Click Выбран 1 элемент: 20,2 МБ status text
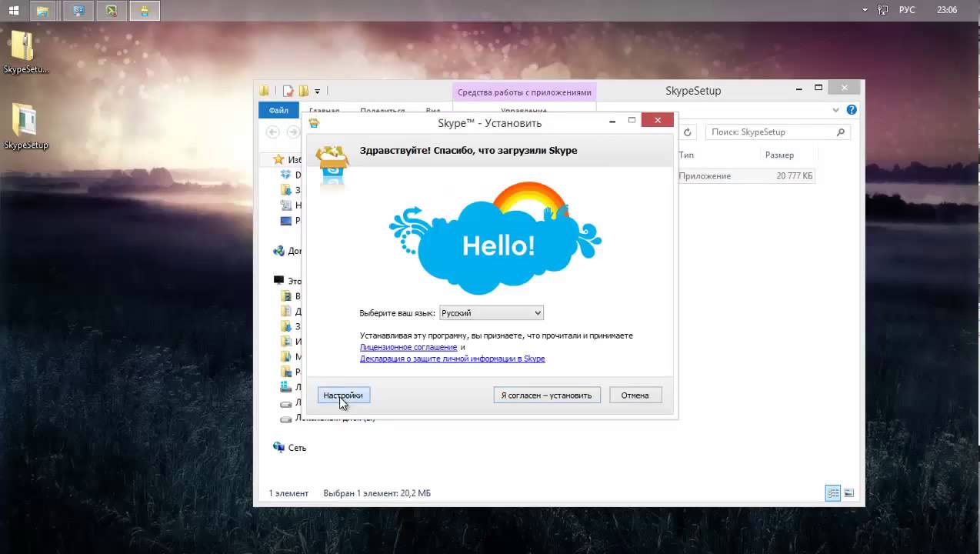 coord(377,493)
